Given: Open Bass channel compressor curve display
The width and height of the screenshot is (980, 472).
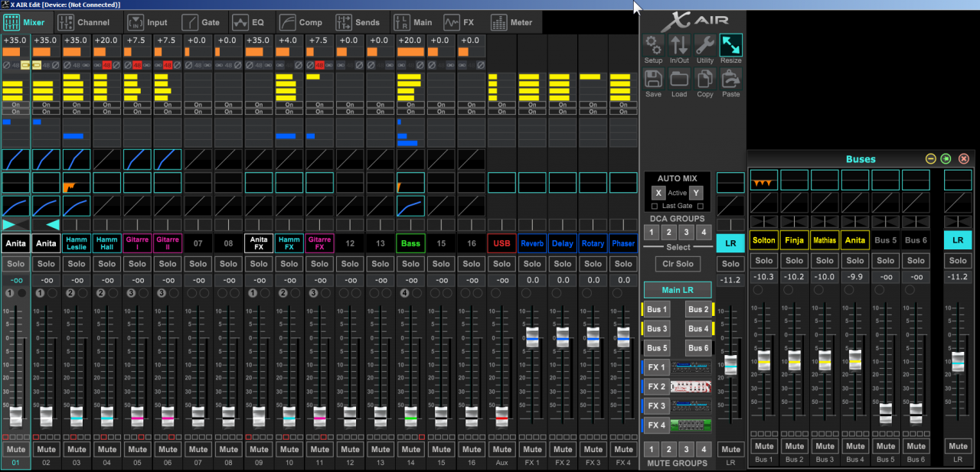Looking at the screenshot, I should click(x=410, y=206).
